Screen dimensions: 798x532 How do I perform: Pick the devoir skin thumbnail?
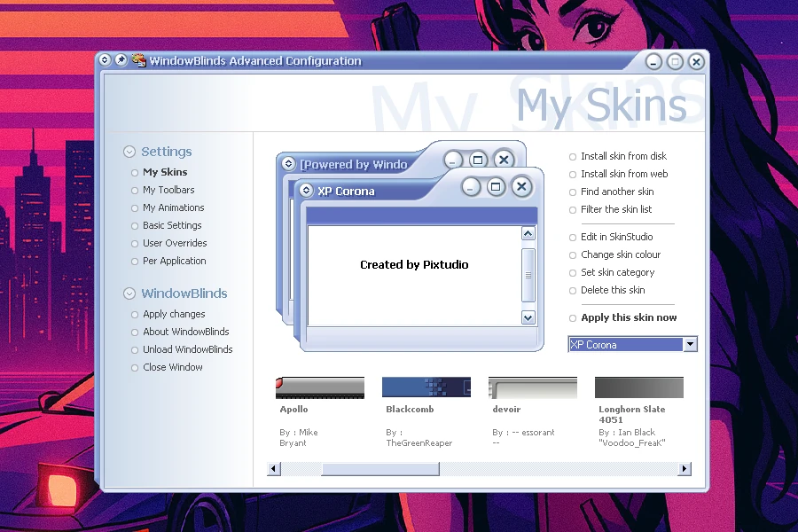click(x=532, y=387)
